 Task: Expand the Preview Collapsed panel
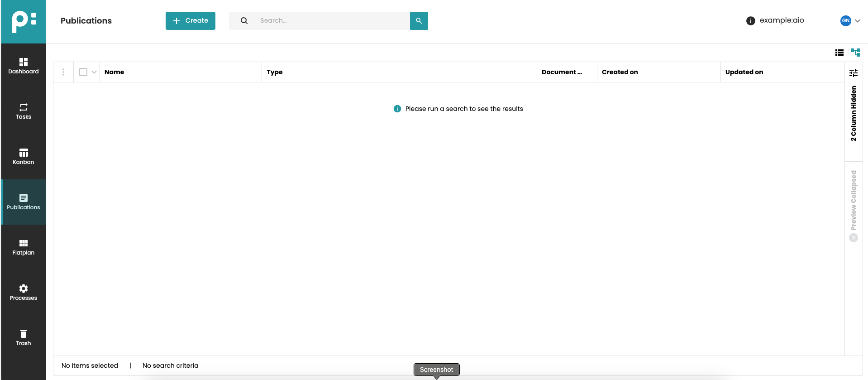[x=854, y=238]
